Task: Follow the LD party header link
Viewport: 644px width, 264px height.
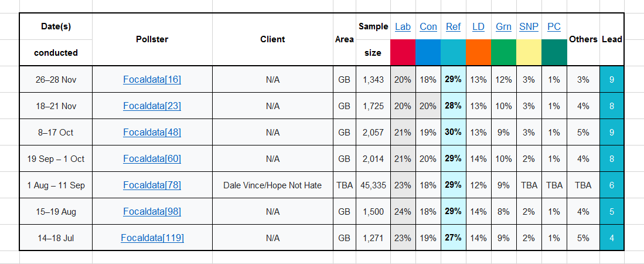Action: coord(478,26)
